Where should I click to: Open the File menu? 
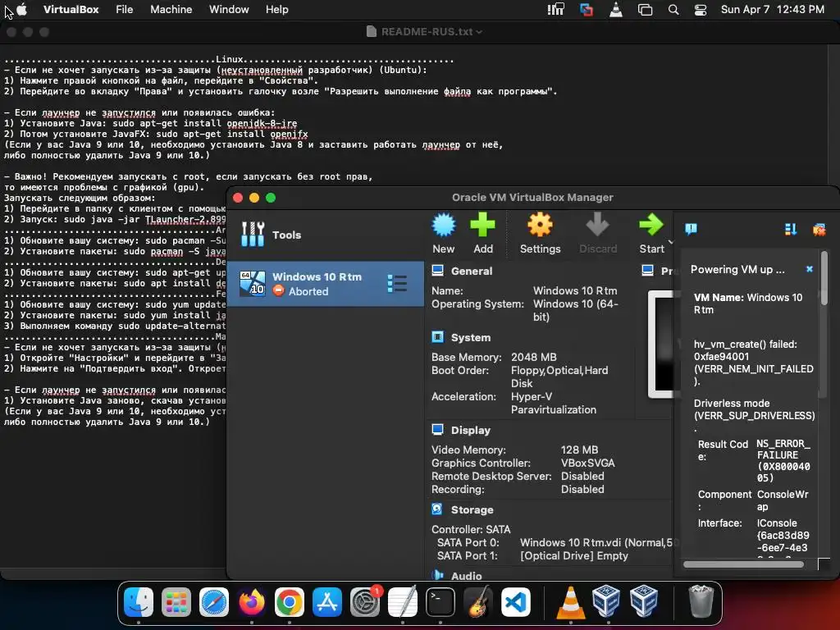[x=125, y=10]
